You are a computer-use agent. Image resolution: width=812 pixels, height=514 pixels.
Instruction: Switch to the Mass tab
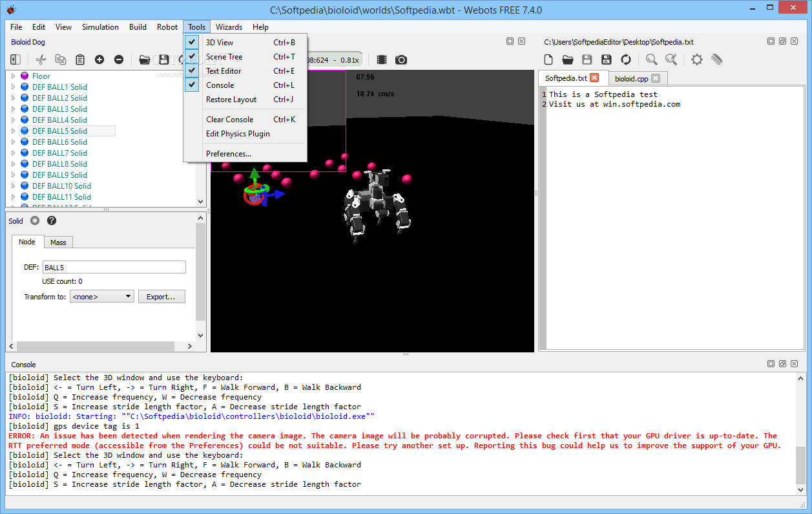tap(58, 242)
